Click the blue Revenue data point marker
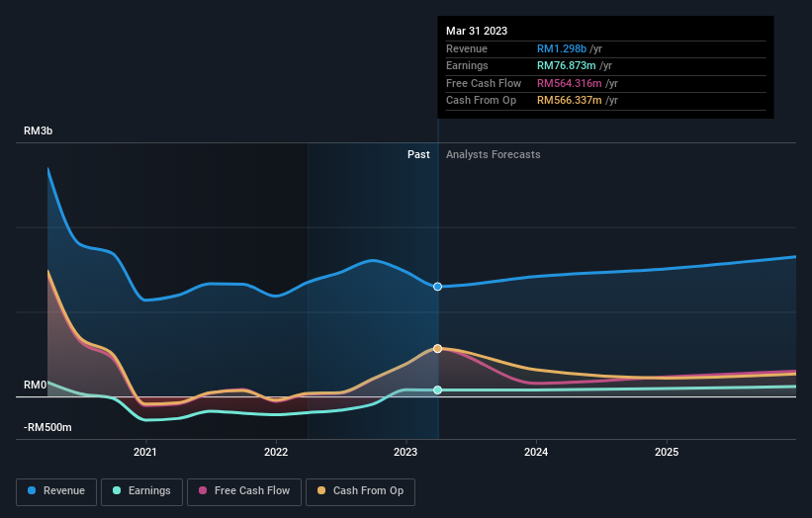The width and height of the screenshot is (812, 518). pyautogui.click(x=437, y=287)
